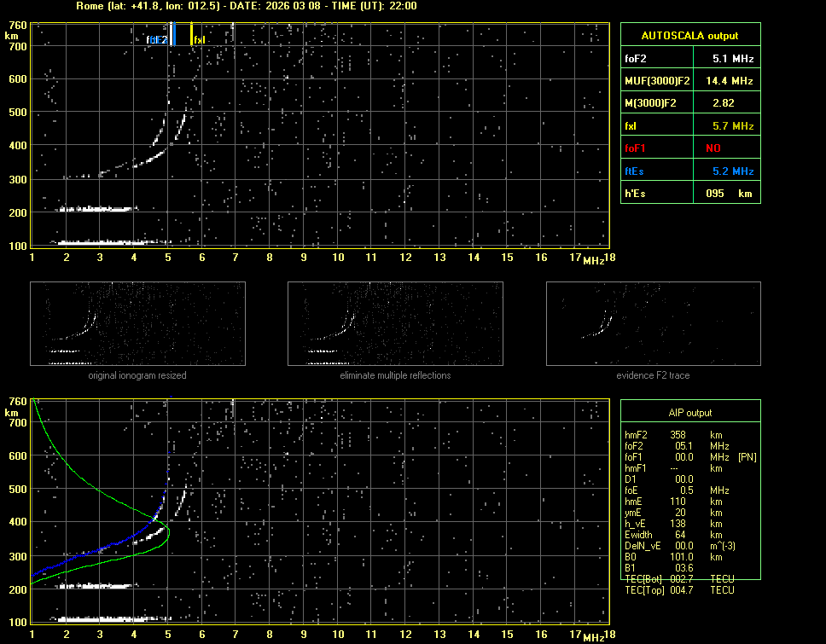Click the B0 101.0 km parameter
The height and width of the screenshot is (644, 826).
(x=674, y=557)
